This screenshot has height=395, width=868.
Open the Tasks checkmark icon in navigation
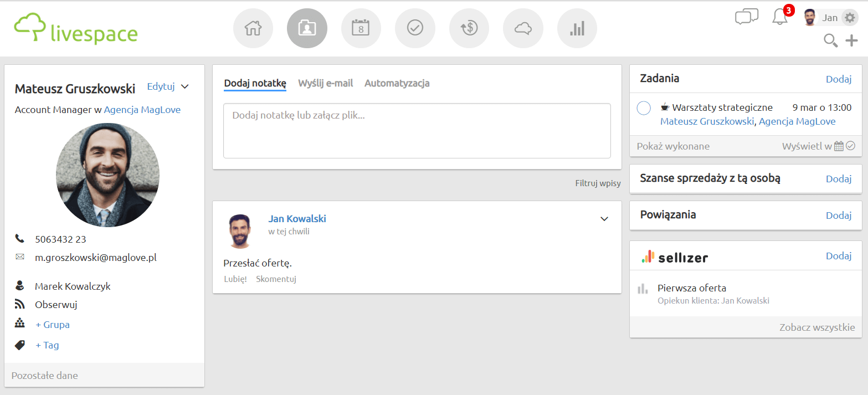click(415, 28)
